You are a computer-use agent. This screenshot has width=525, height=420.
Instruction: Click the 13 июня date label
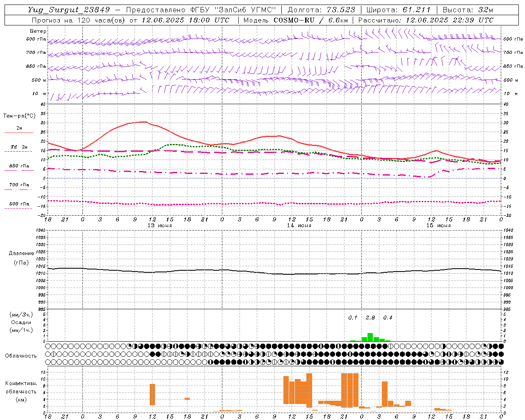point(160,226)
